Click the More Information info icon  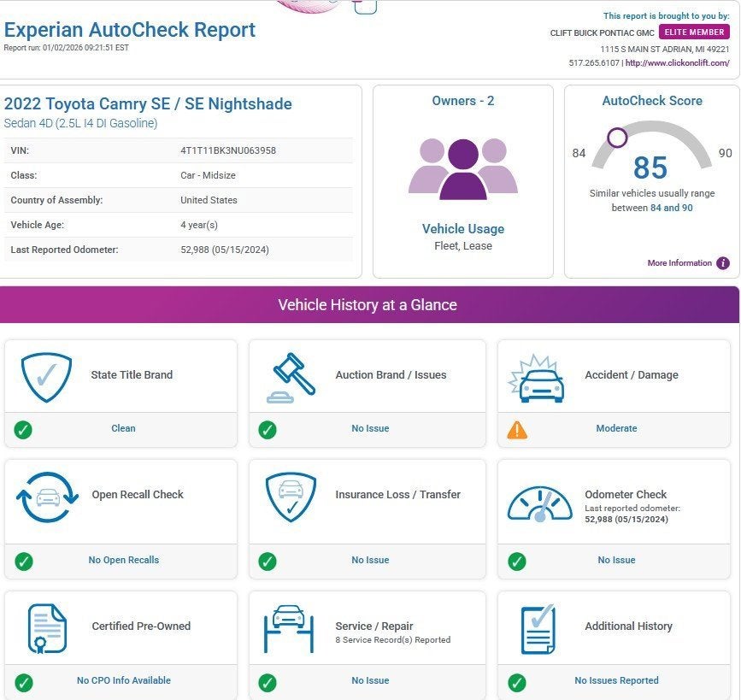(x=723, y=263)
